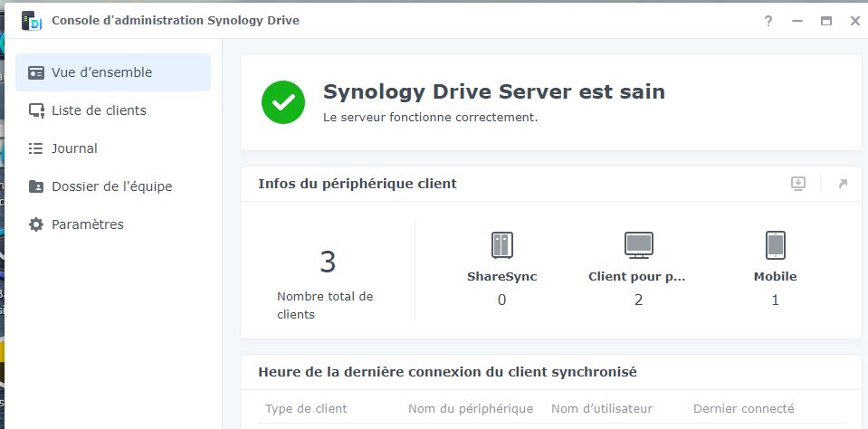Image resolution: width=868 pixels, height=429 pixels.
Task: Sort by Nom du périphérique column
Action: tap(471, 409)
